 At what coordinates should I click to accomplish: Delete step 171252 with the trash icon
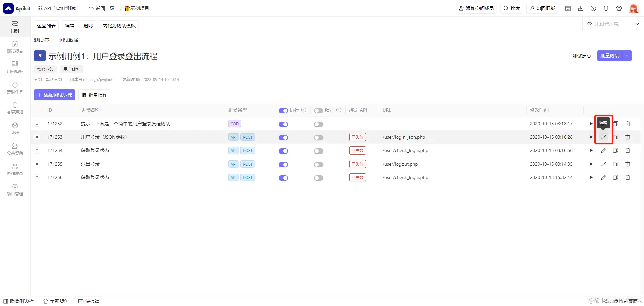coord(628,124)
